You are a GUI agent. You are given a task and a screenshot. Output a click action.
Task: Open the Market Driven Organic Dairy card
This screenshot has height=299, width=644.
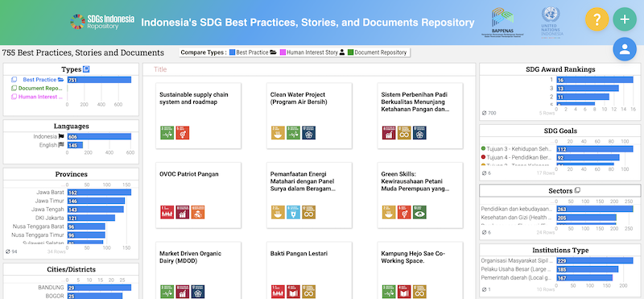point(198,270)
